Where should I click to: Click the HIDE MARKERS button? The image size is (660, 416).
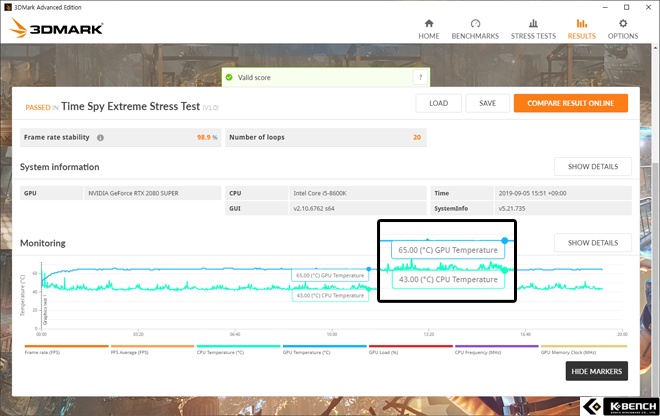[x=596, y=371]
